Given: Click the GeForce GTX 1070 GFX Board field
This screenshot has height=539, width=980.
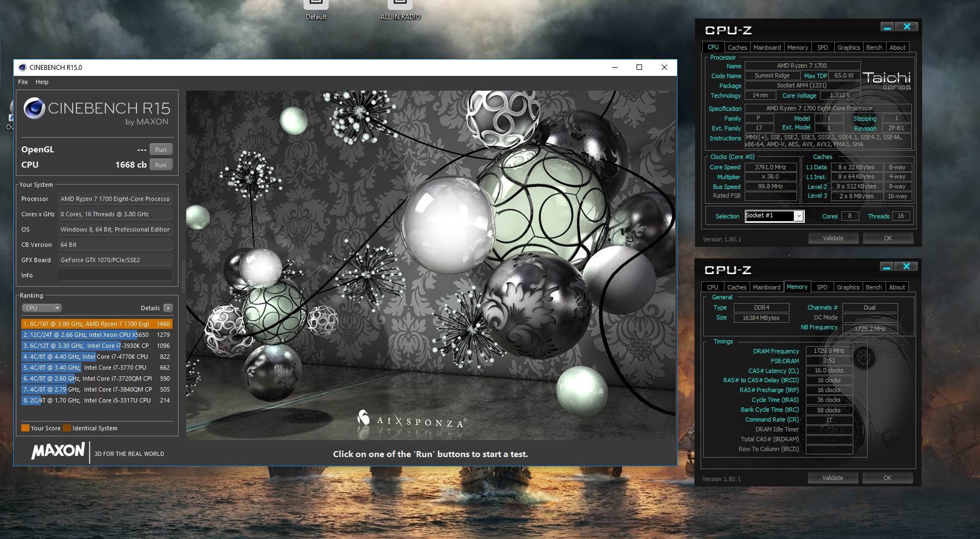Looking at the screenshot, I should click(115, 260).
